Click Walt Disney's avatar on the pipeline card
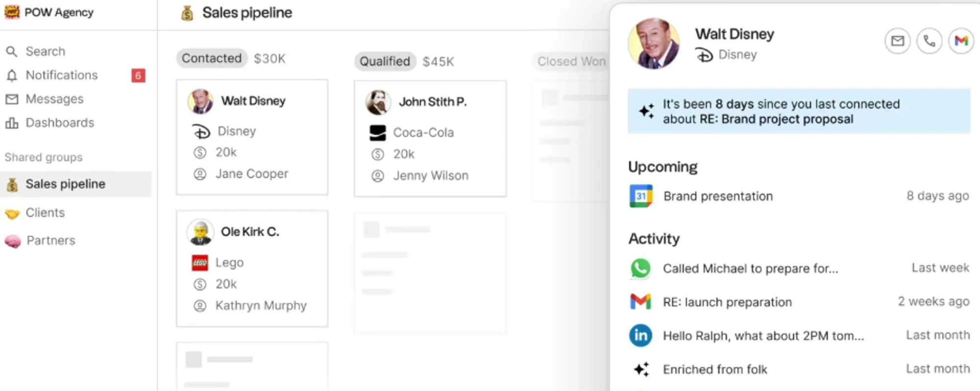Image resolution: width=980 pixels, height=391 pixels. pos(200,101)
